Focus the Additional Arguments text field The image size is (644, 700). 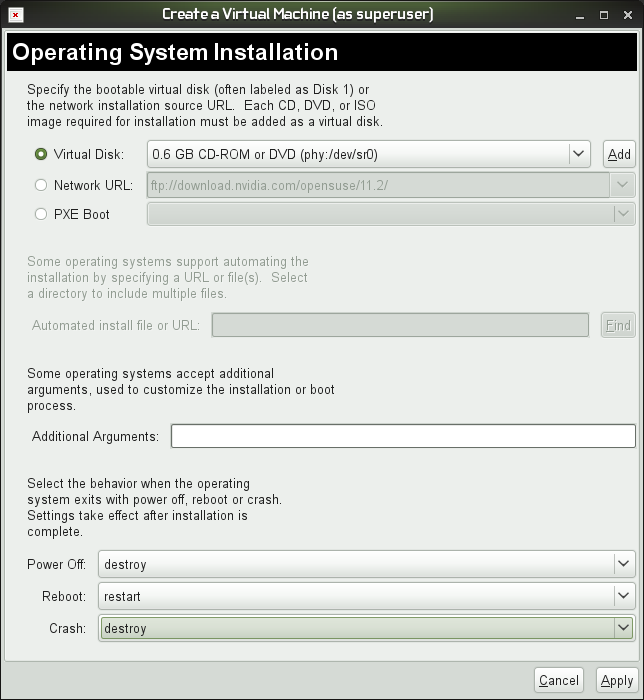[x=403, y=436]
